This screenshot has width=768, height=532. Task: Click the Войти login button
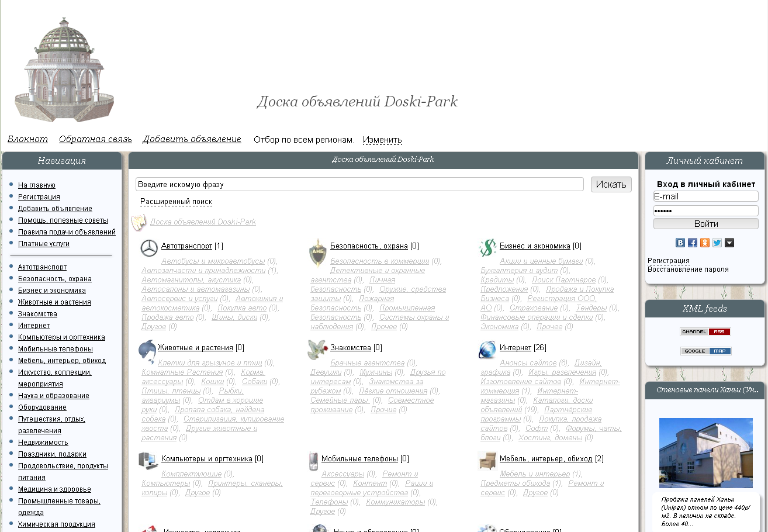[x=706, y=224]
